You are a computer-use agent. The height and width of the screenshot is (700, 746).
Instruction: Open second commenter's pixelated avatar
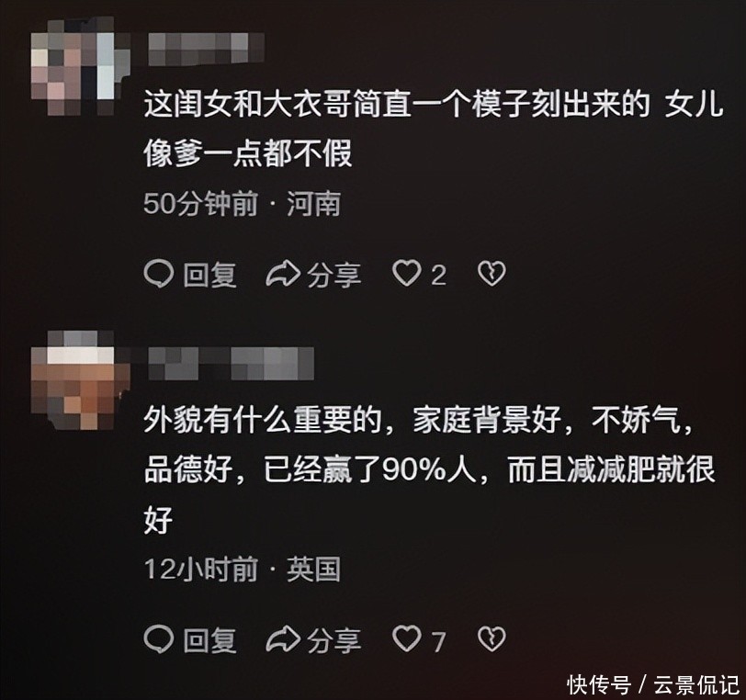tap(81, 380)
